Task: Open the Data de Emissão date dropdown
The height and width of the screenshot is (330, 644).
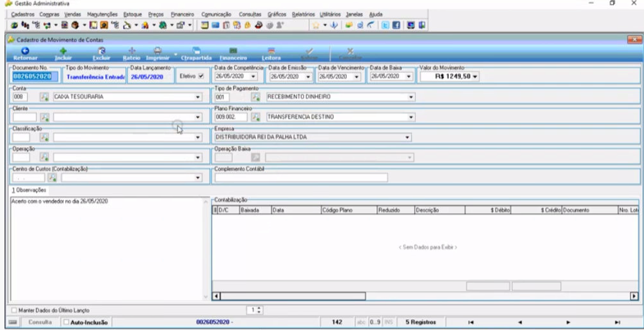Action: pos(308,76)
